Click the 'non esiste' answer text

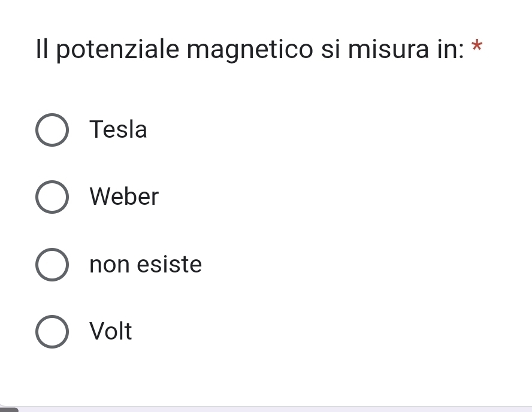(146, 264)
